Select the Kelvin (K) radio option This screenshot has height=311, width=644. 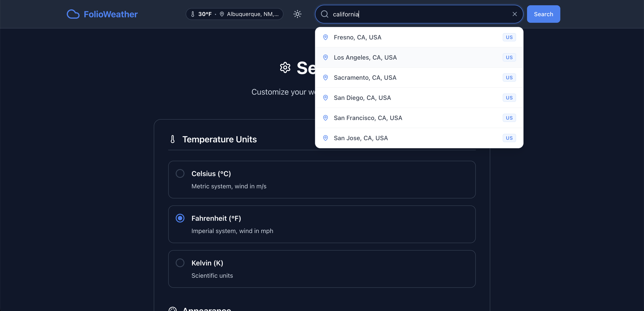point(180,263)
